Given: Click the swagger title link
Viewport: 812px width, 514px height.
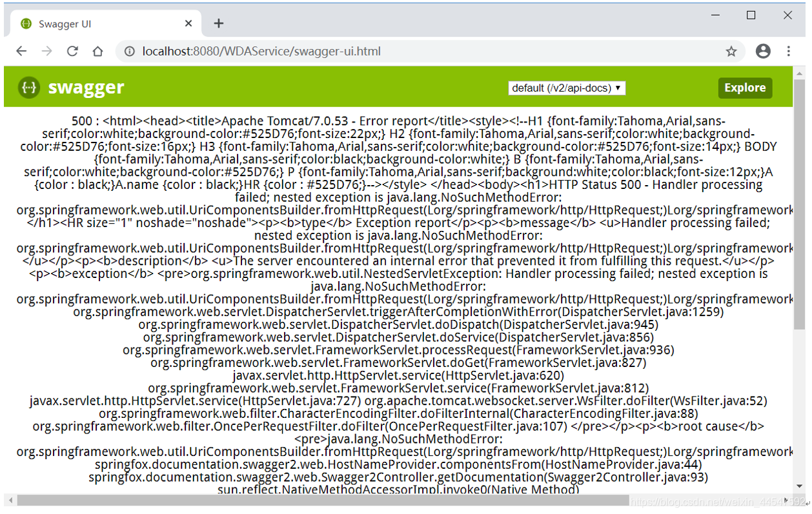Looking at the screenshot, I should pyautogui.click(x=86, y=88).
